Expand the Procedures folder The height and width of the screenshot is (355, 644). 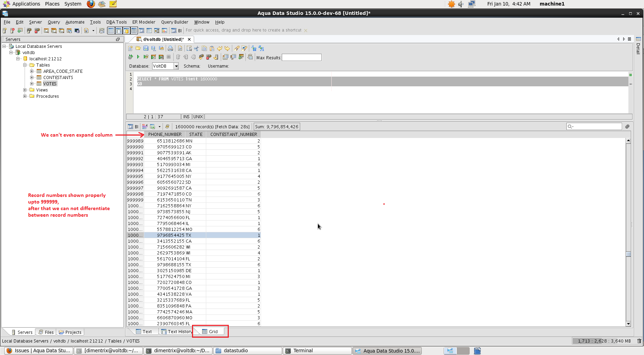tap(25, 96)
